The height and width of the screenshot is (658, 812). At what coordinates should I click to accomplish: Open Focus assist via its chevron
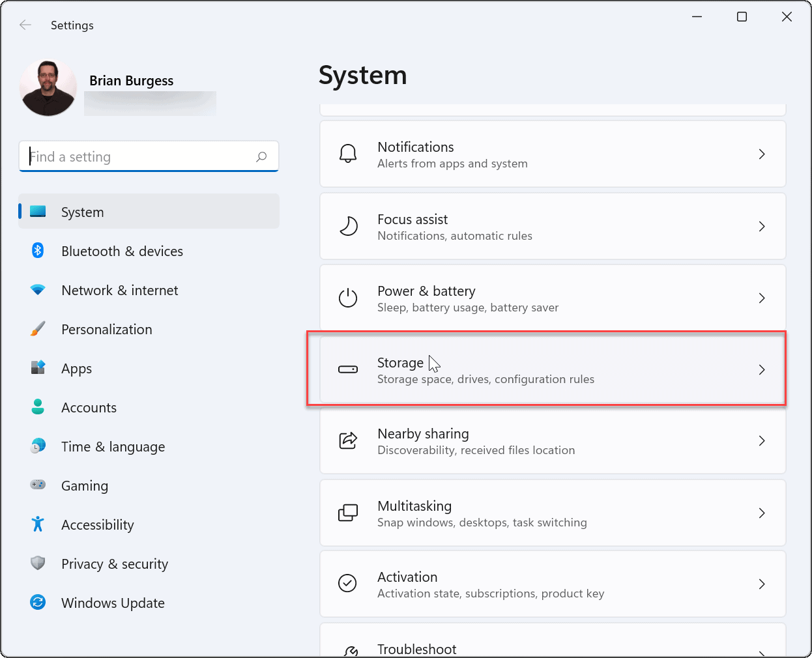click(x=762, y=226)
